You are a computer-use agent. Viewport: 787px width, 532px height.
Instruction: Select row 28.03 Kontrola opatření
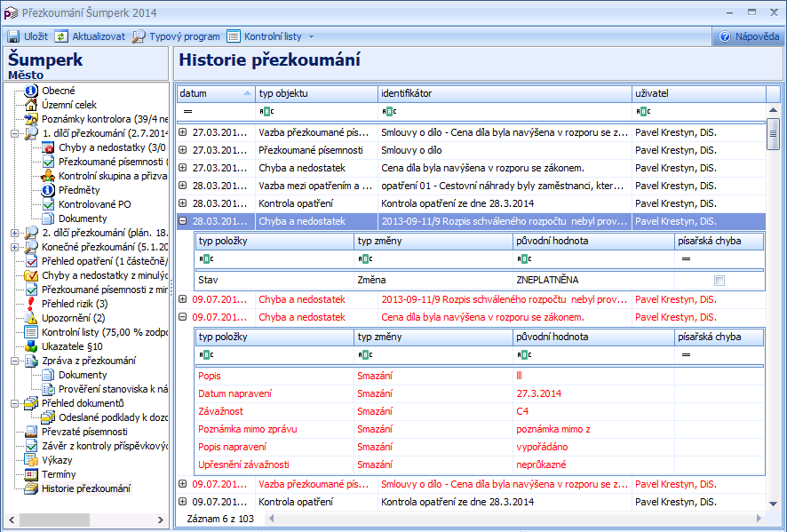coord(472,203)
